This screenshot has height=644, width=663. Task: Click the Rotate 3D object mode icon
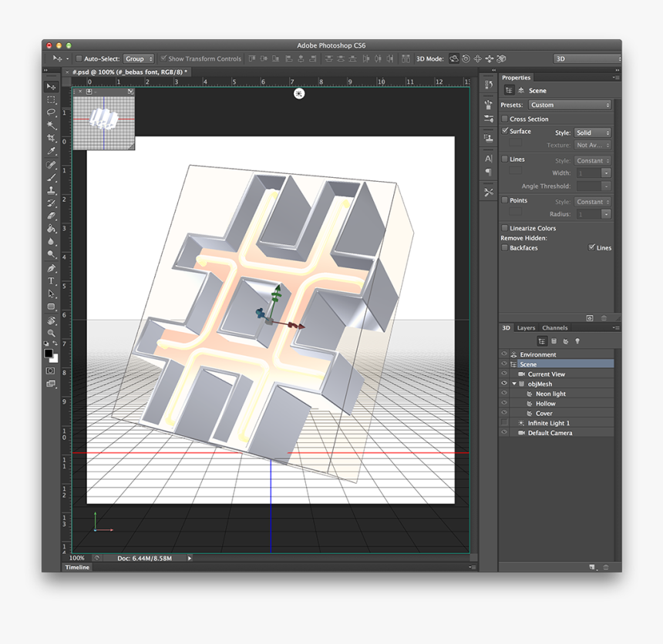[454, 59]
